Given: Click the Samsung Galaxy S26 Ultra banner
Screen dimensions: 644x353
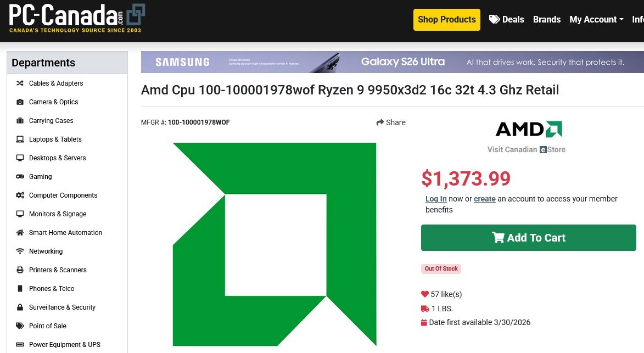Looking at the screenshot, I should point(393,62).
